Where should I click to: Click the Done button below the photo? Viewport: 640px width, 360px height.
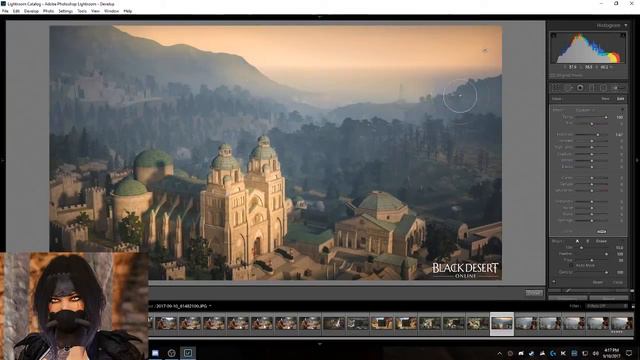[534, 293]
